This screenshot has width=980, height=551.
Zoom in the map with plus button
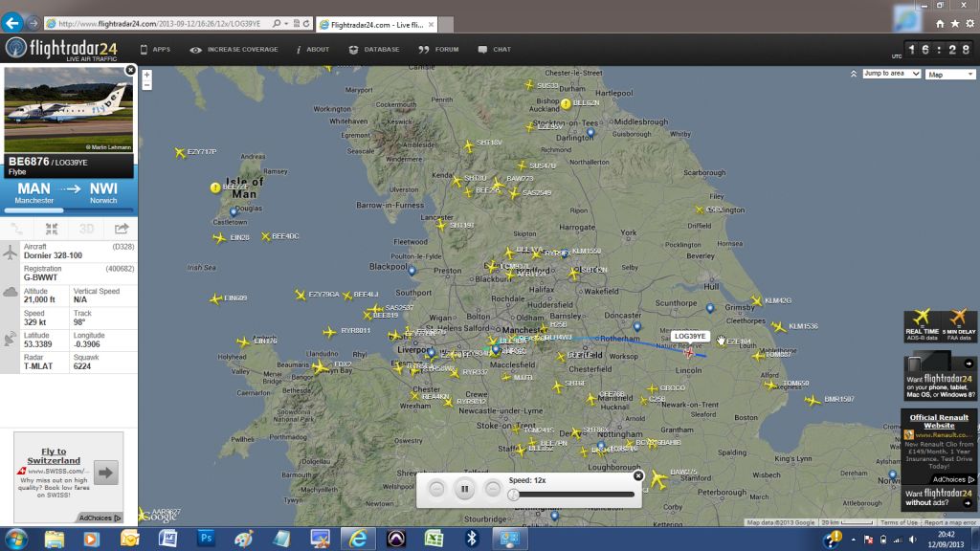pos(146,75)
